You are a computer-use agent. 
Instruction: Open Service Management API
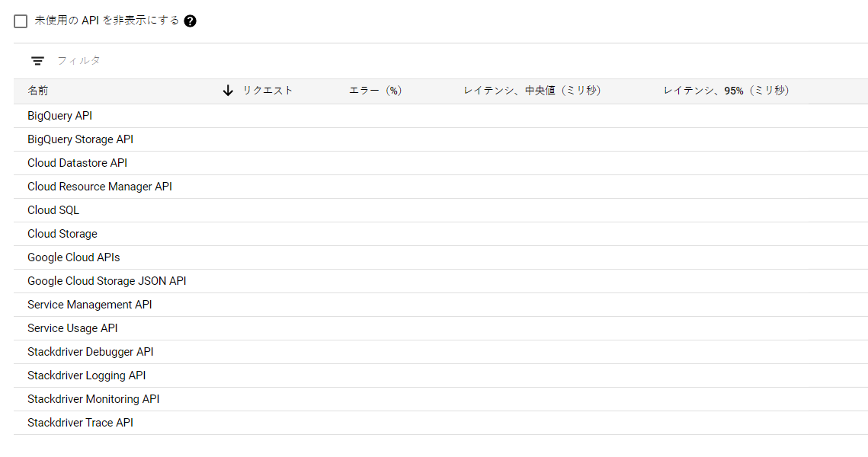coord(89,305)
